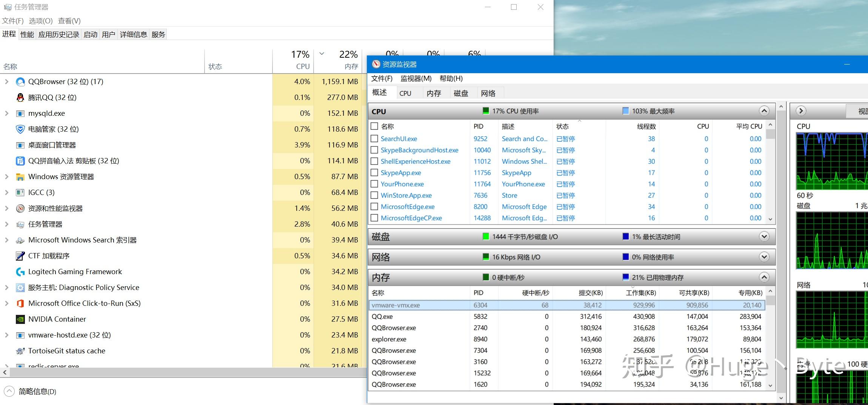Click the Microsoft Office Click-to-Run icon
Screen dimensions: 868x405
(20, 303)
